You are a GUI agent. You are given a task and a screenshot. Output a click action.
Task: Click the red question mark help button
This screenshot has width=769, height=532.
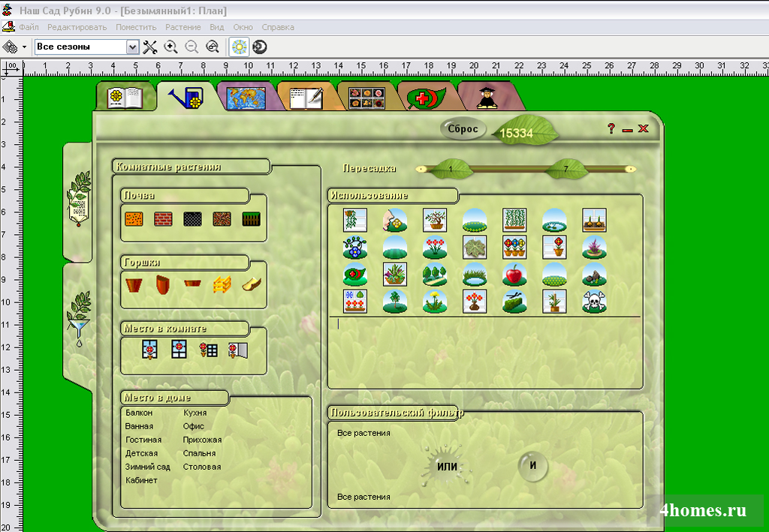click(611, 128)
